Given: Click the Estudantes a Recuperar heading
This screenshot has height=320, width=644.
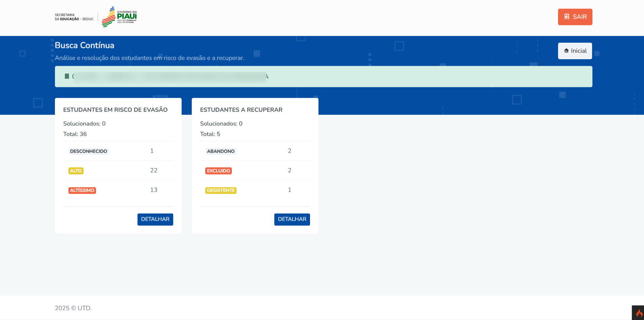Looking at the screenshot, I should [241, 110].
